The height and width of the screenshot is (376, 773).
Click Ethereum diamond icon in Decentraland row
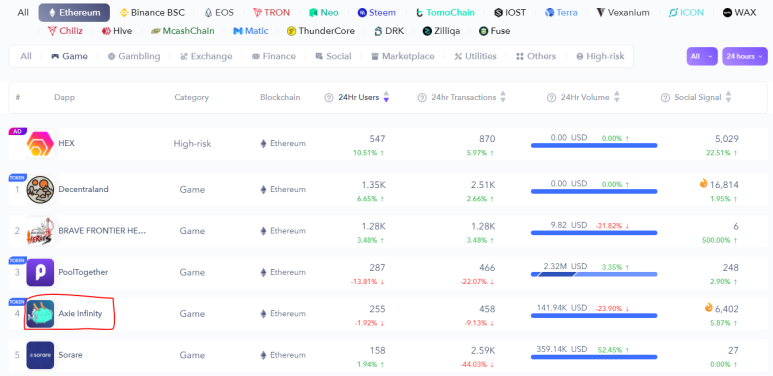point(263,190)
